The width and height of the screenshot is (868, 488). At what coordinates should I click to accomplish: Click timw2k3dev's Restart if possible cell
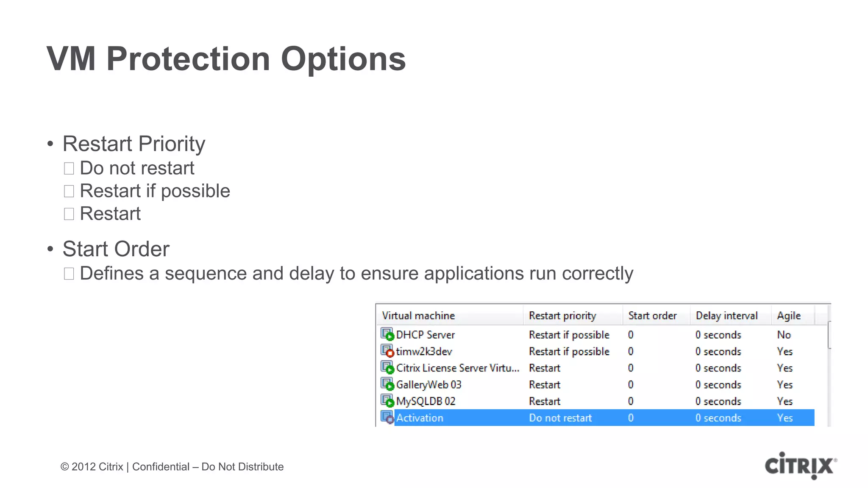pos(569,351)
